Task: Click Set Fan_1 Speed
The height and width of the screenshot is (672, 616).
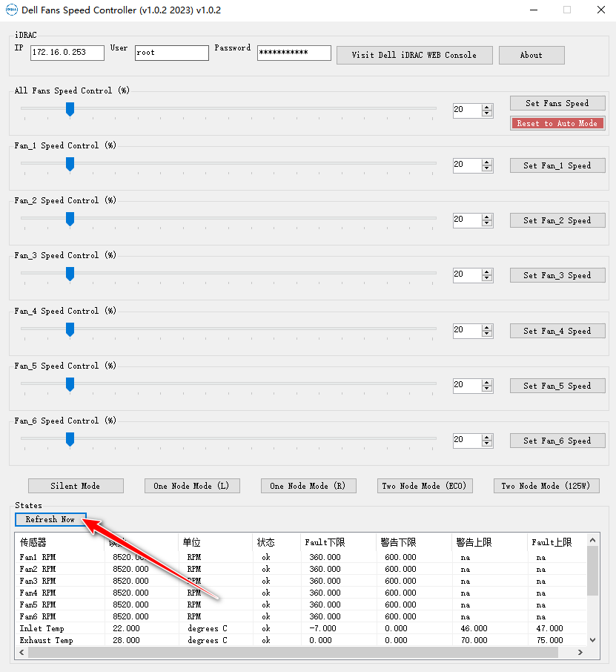Action: click(557, 165)
